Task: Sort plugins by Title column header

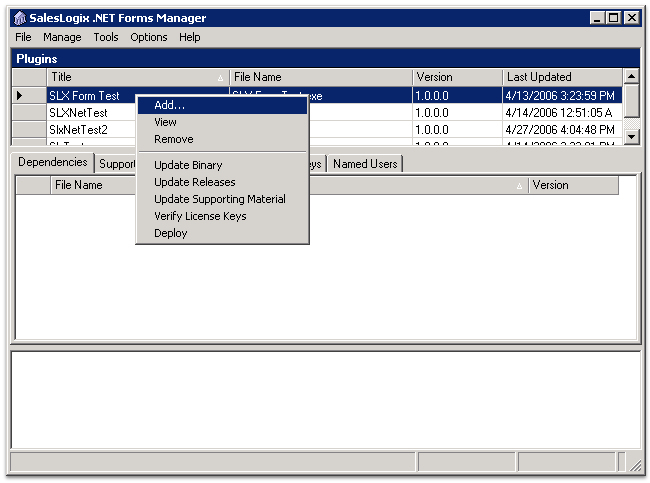Action: tap(138, 77)
